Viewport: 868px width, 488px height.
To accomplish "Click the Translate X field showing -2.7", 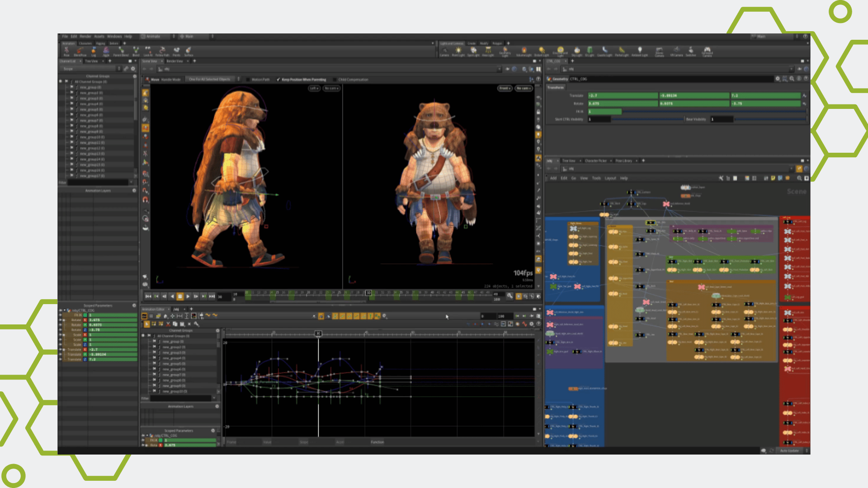I will (623, 96).
